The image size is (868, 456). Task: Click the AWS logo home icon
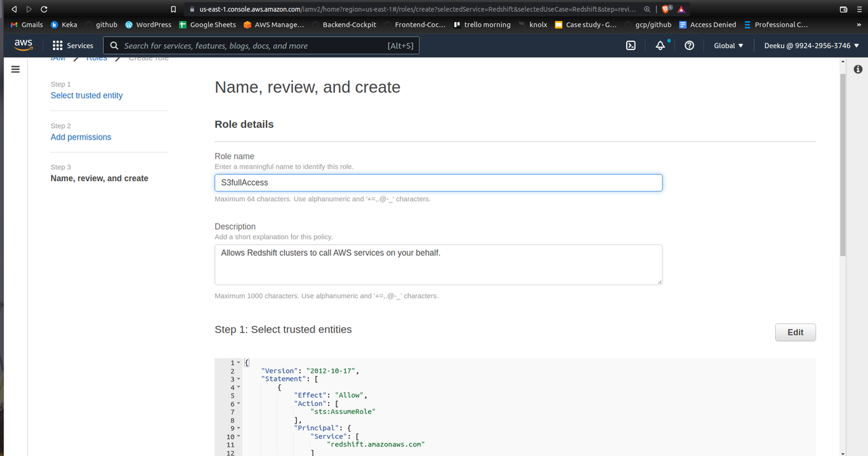coord(23,45)
